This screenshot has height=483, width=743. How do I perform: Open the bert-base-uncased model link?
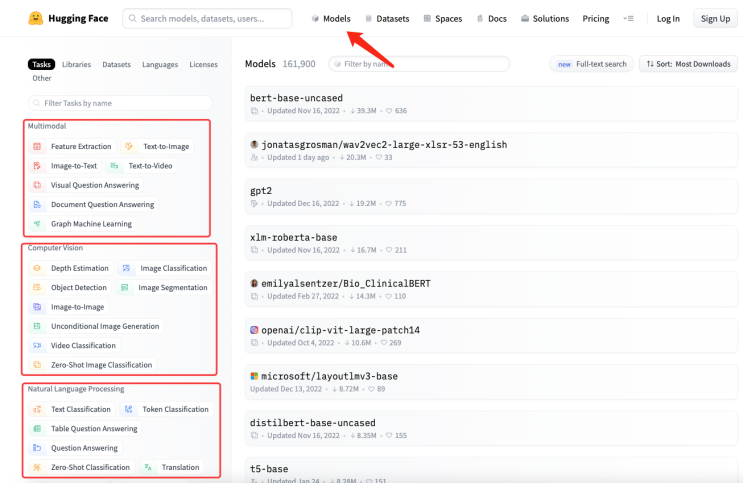click(296, 98)
